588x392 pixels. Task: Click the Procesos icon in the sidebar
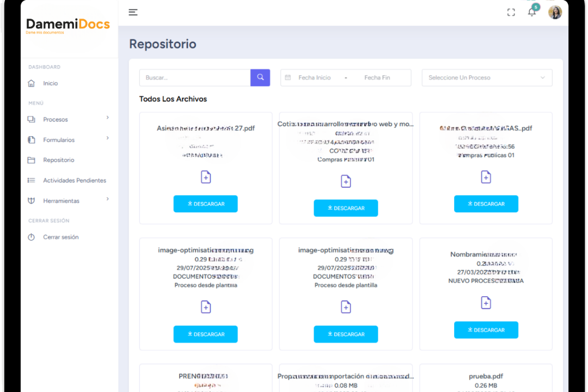32,119
